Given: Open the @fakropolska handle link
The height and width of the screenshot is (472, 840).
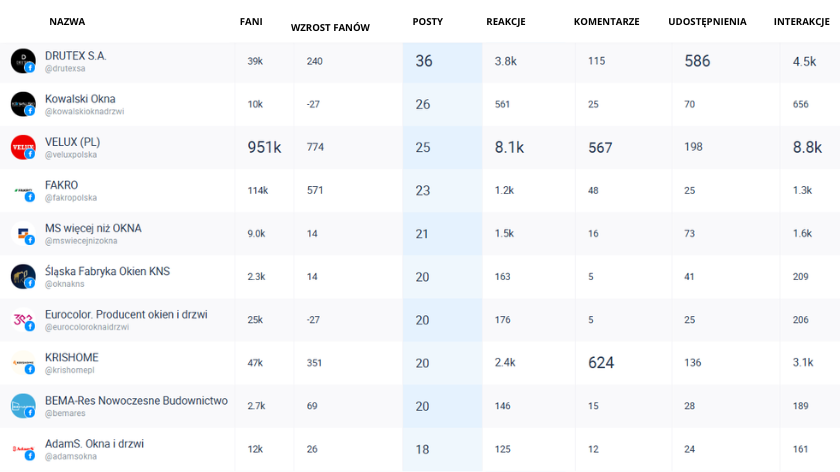Looking at the screenshot, I should click(71, 198).
